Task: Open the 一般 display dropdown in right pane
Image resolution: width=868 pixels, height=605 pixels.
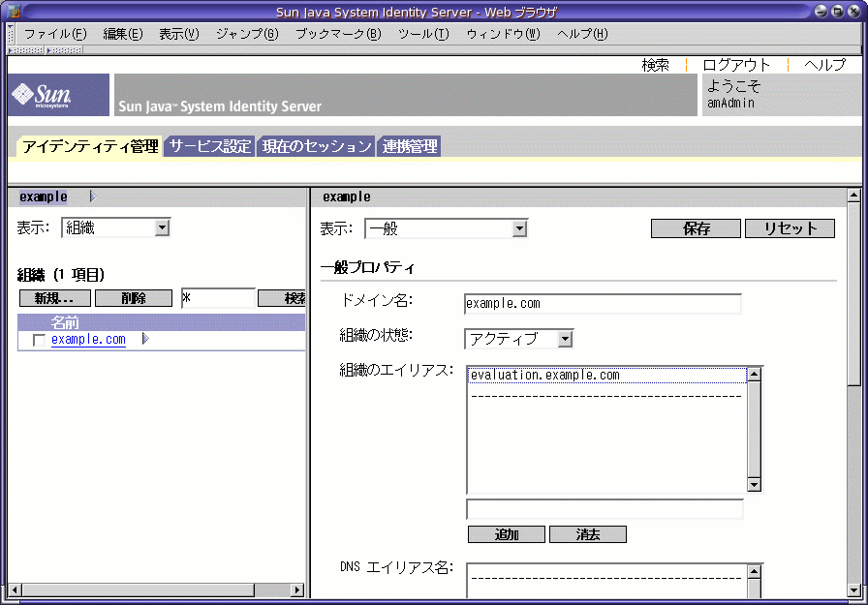Action: coord(446,228)
